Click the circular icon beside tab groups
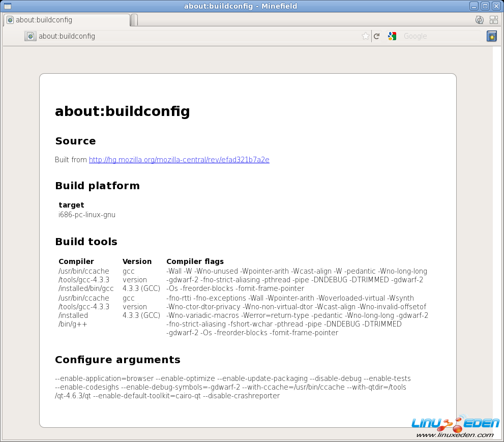 point(479,20)
